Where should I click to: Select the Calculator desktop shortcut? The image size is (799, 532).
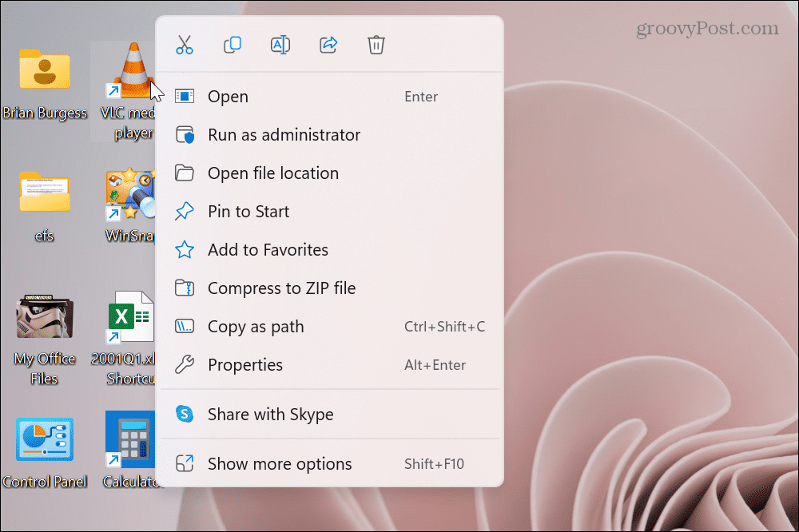point(130,440)
